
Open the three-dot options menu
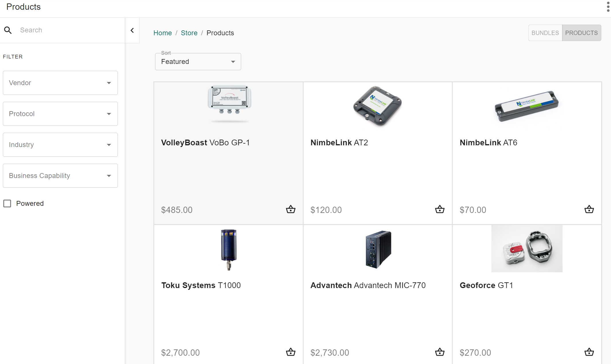pyautogui.click(x=608, y=7)
